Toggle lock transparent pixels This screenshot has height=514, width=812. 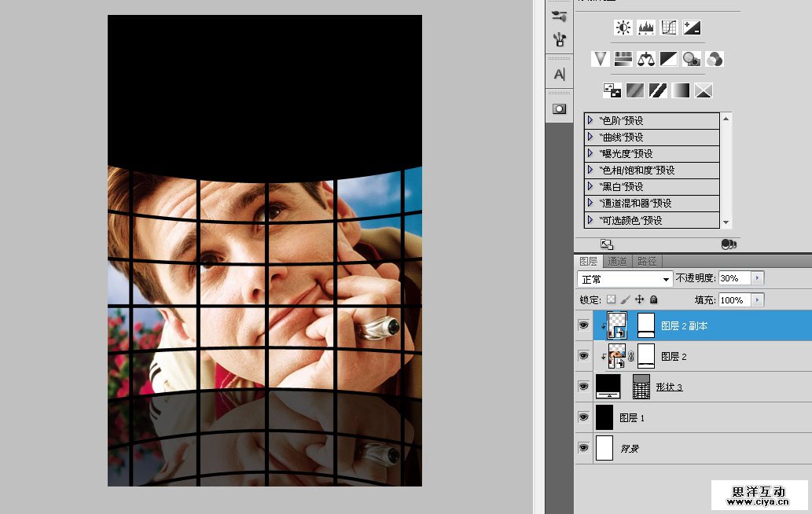pos(611,300)
